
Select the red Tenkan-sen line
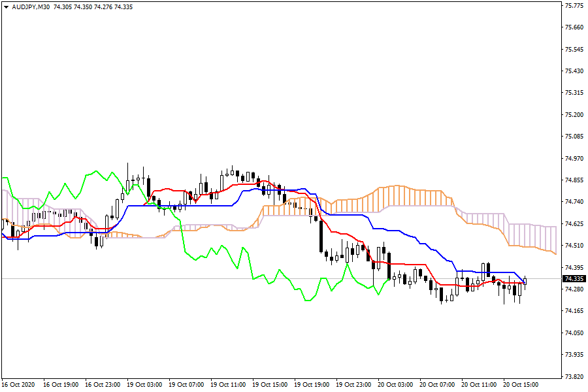346,235
